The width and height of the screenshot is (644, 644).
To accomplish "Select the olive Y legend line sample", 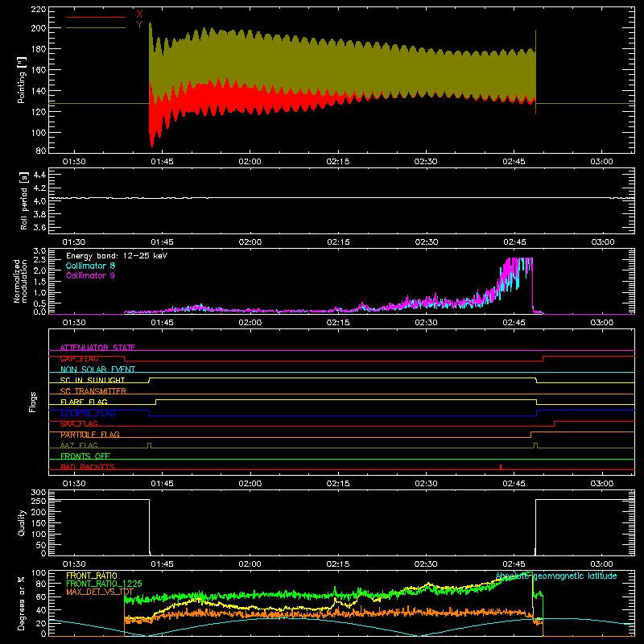I will point(96,28).
